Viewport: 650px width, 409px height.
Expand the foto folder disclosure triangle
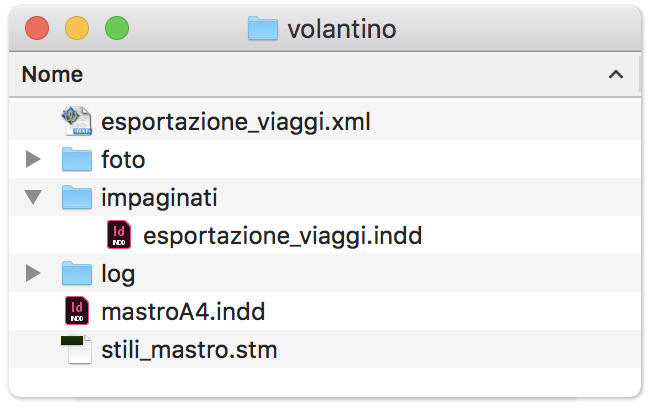click(x=33, y=160)
